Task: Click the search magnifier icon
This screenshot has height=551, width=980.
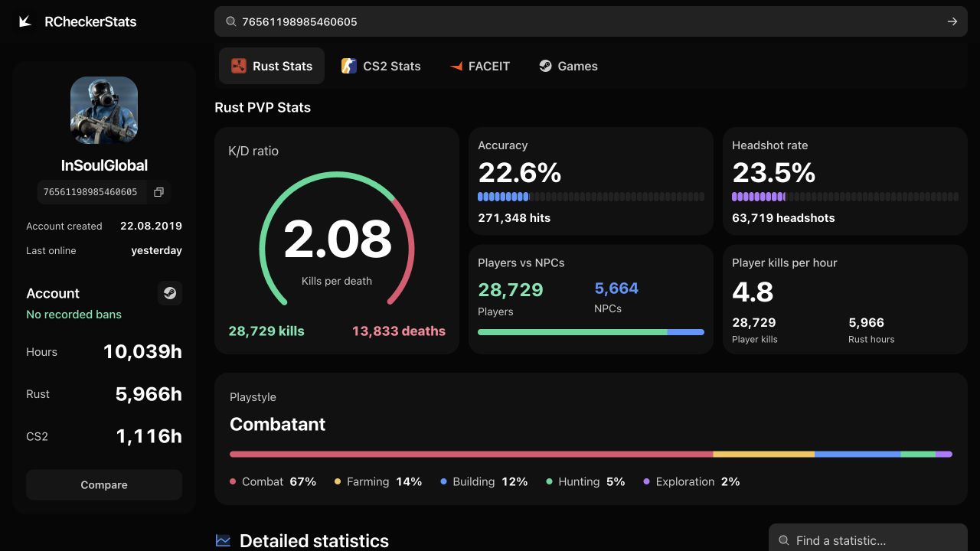Action: [230, 21]
